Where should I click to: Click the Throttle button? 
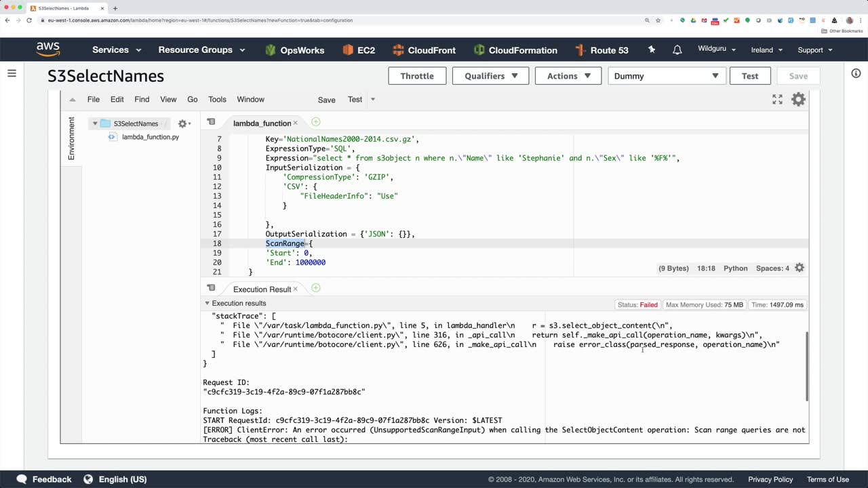click(x=416, y=76)
